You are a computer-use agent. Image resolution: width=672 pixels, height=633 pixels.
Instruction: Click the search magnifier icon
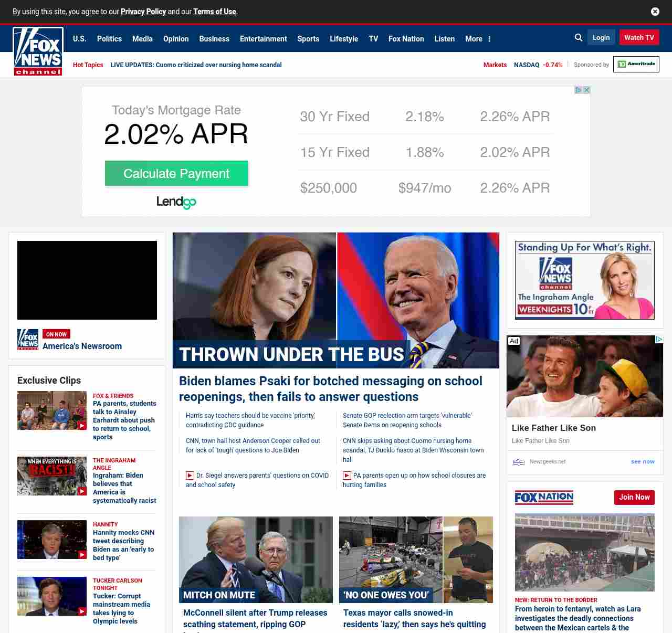coord(579,38)
